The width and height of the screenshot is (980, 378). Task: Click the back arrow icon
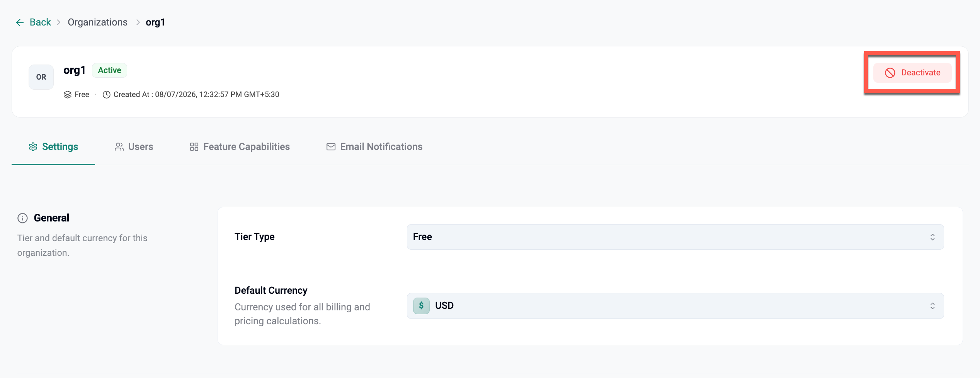20,22
